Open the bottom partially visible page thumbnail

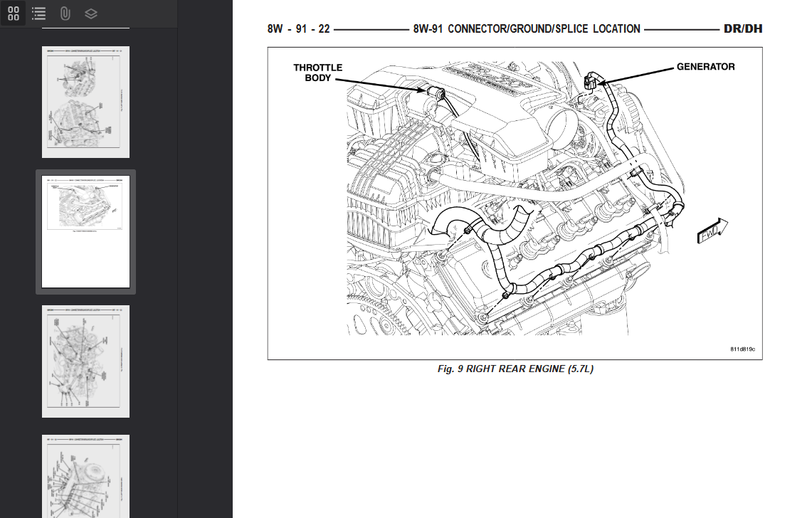point(85,476)
